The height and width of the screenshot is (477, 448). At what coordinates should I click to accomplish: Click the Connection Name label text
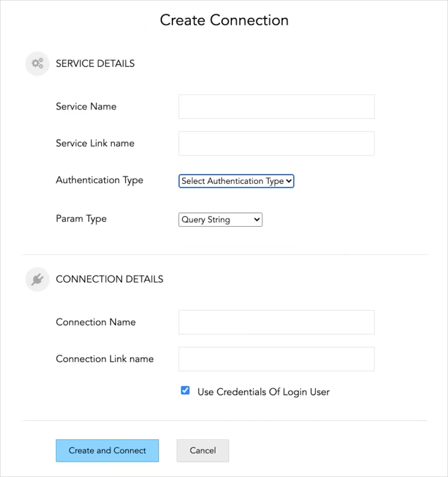click(x=96, y=322)
